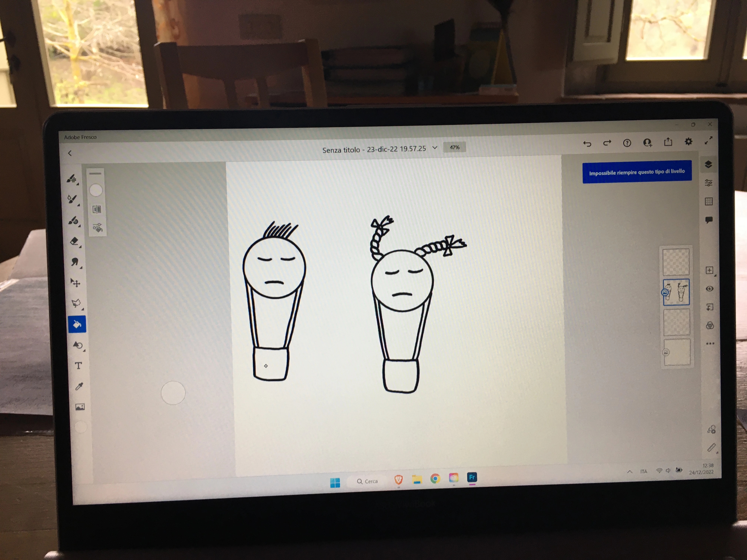The image size is (747, 560).
Task: Open layer actions three-dots menu
Action: coord(710,344)
